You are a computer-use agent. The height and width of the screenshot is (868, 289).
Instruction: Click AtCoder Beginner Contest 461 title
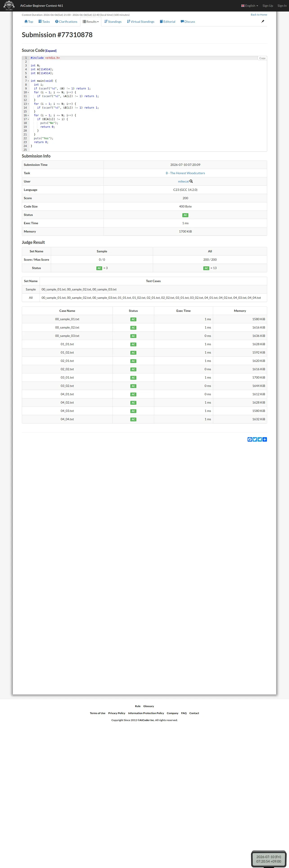(41, 6)
